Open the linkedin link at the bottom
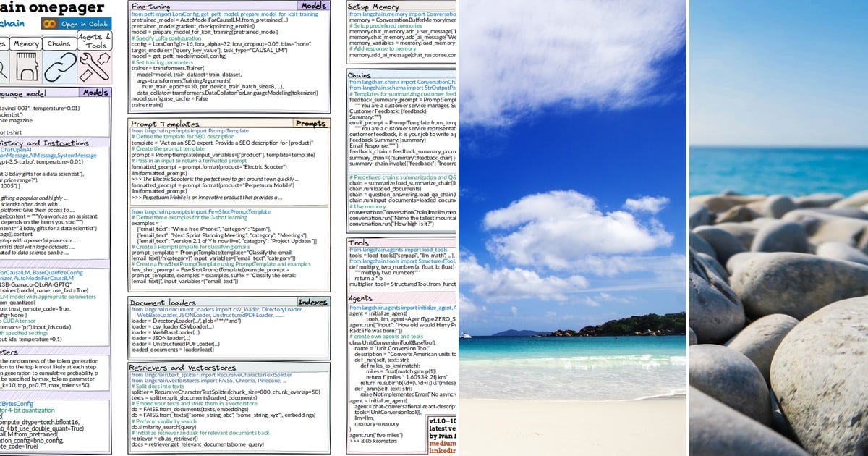 click(443, 451)
